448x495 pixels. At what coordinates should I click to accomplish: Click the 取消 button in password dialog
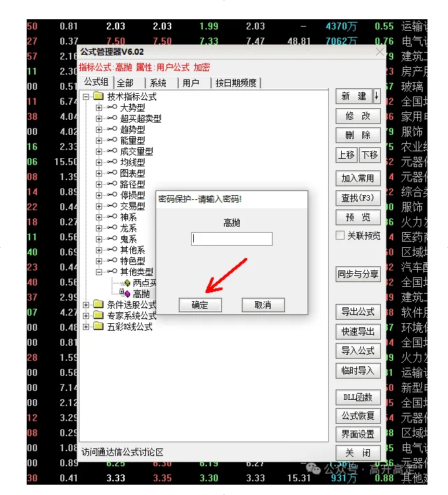263,305
